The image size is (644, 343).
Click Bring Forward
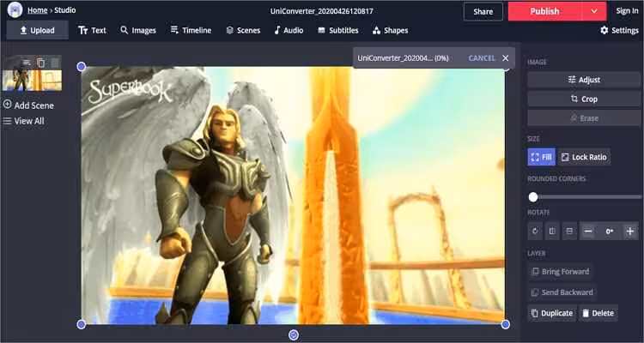pyautogui.click(x=560, y=272)
